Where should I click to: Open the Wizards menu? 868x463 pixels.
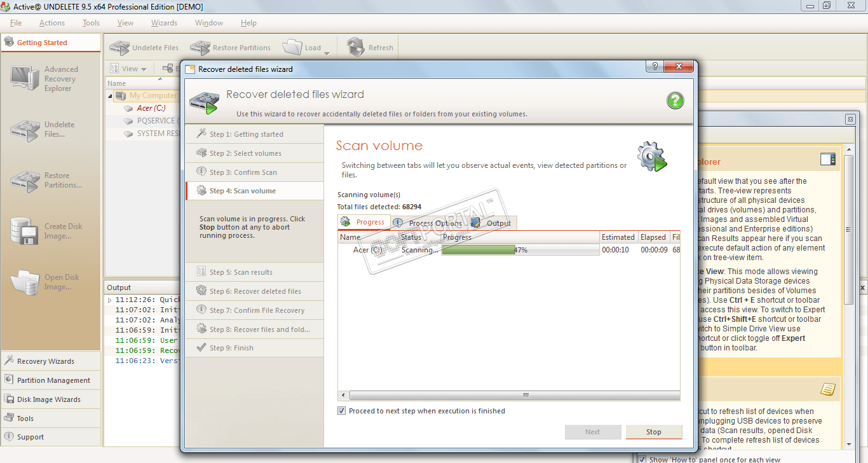coord(164,23)
